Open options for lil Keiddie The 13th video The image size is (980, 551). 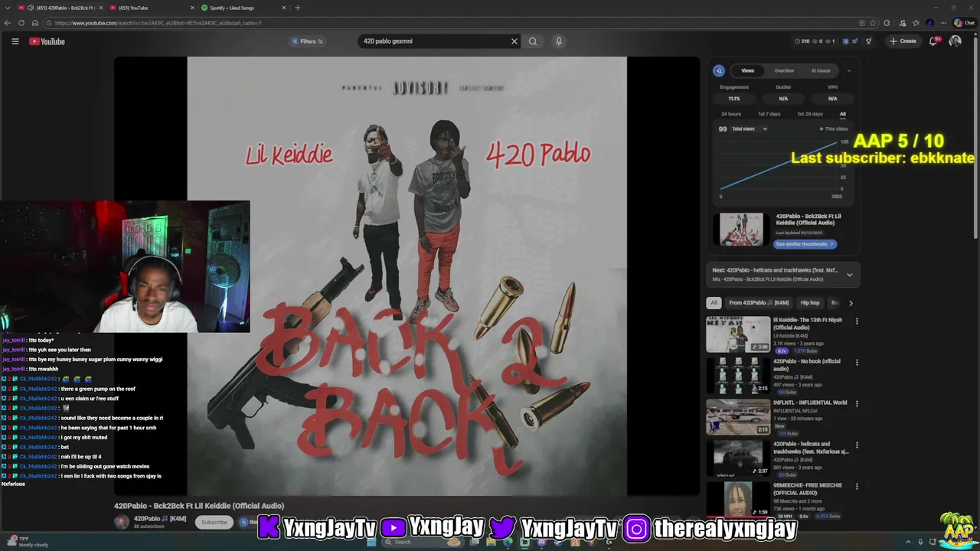857,321
